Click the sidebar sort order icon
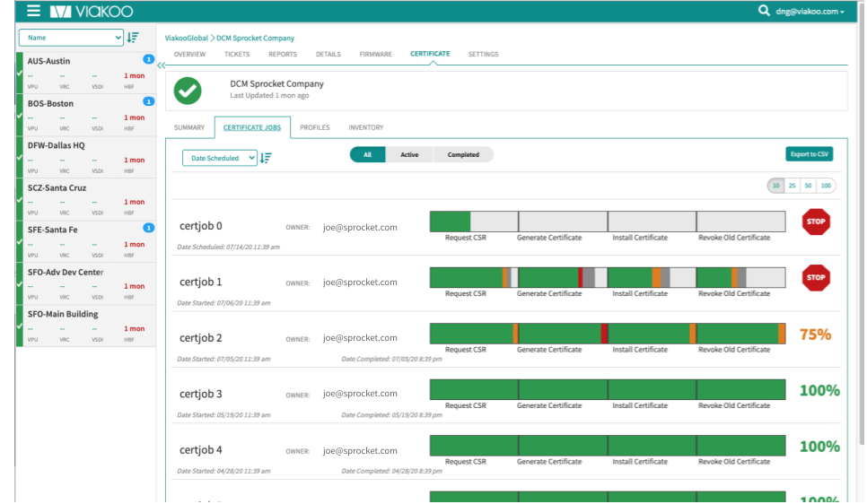The width and height of the screenshot is (867, 504). [133, 38]
